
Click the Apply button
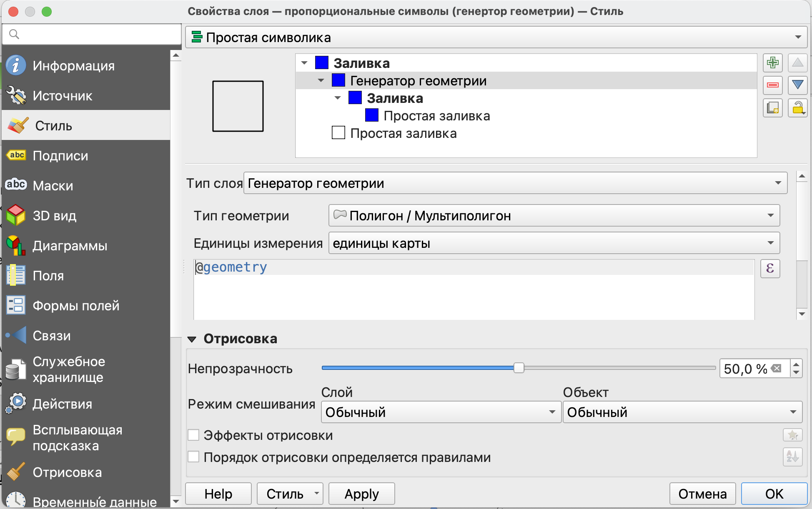pyautogui.click(x=361, y=494)
